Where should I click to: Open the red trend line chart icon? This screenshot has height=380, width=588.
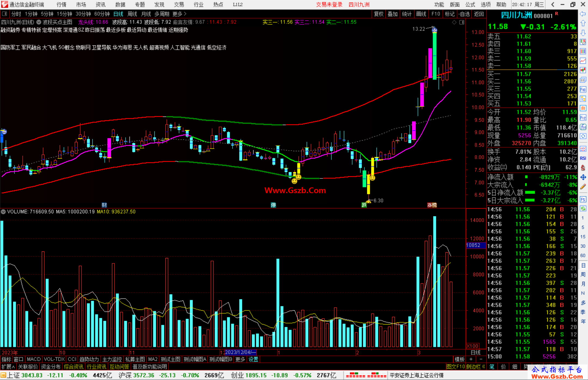pyautogui.click(x=583, y=61)
